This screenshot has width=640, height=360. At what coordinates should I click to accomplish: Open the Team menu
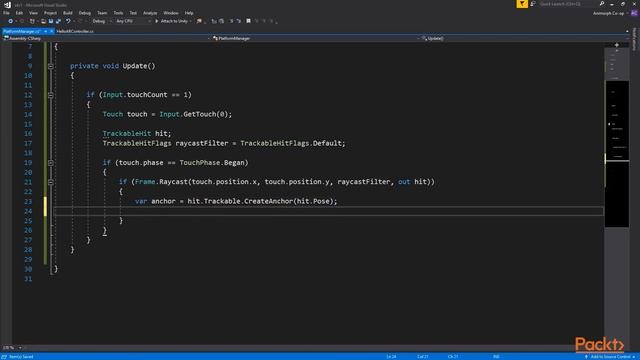(102, 13)
